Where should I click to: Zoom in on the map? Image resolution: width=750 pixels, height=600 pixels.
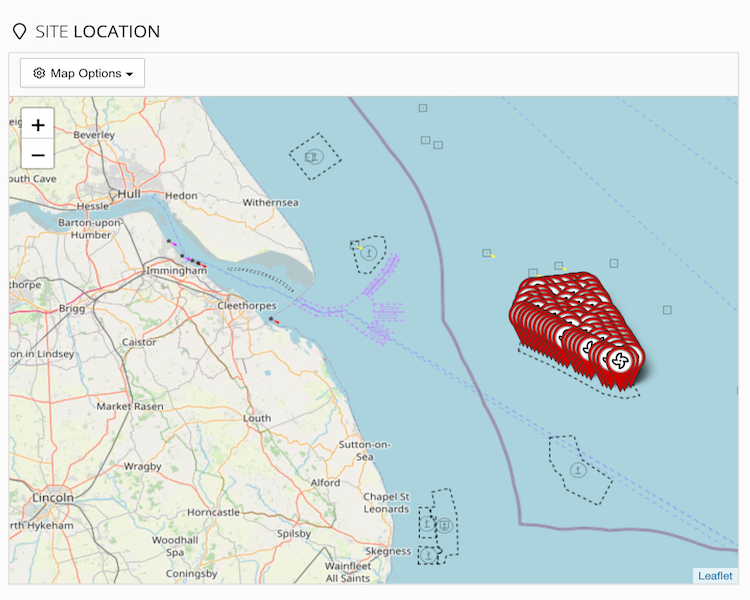point(38,125)
